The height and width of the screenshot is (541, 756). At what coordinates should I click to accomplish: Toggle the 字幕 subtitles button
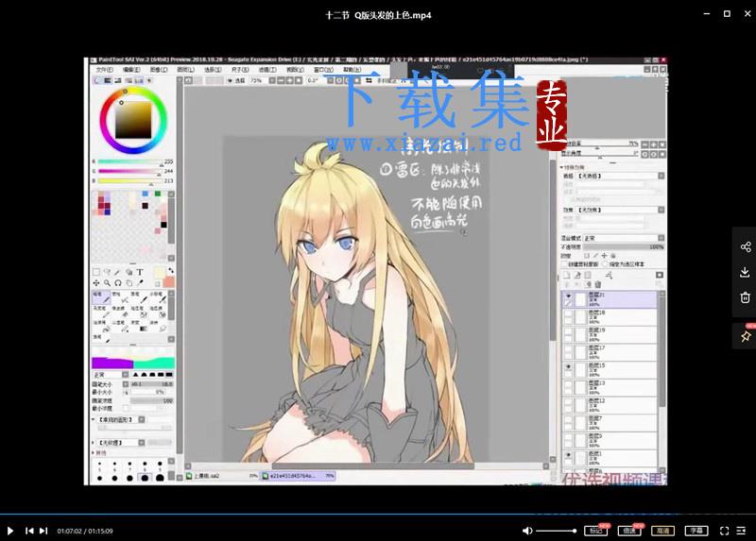(696, 531)
